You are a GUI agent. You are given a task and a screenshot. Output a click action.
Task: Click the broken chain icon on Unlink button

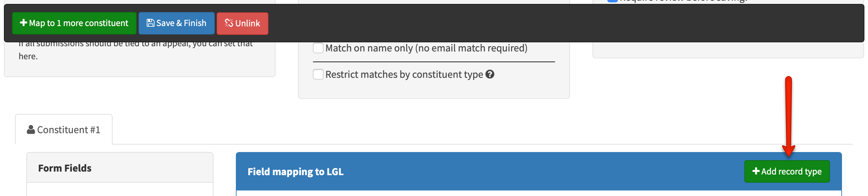point(228,23)
